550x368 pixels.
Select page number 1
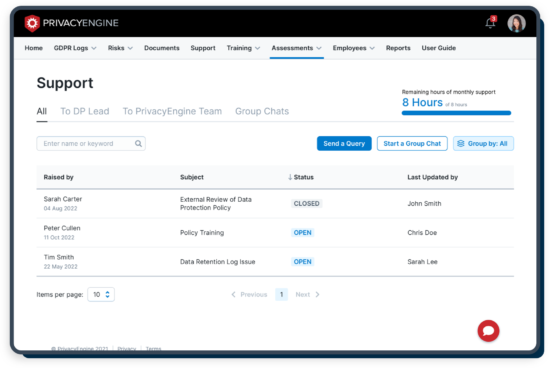pyautogui.click(x=281, y=294)
